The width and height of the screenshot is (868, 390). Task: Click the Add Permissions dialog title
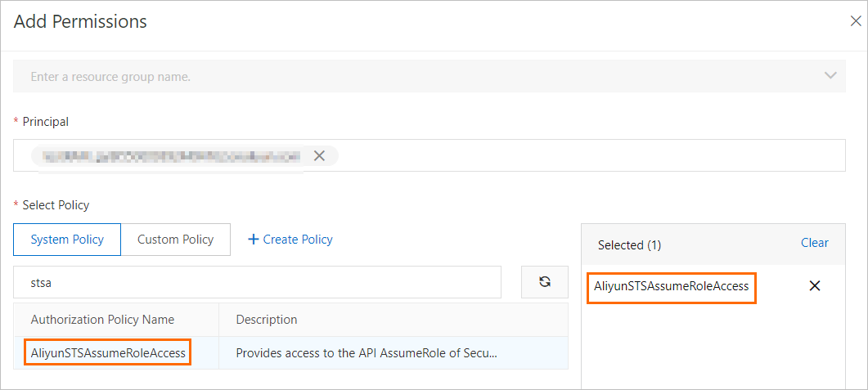[x=80, y=22]
